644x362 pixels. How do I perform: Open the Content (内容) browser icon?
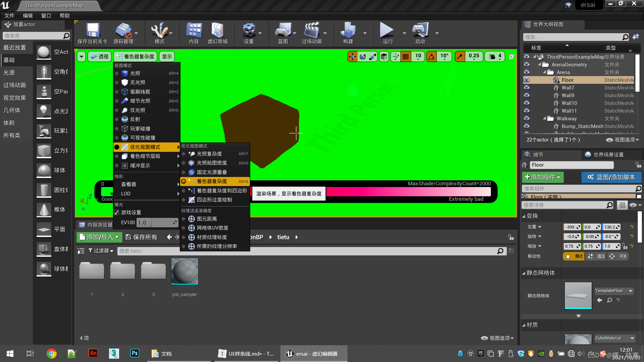(x=194, y=33)
